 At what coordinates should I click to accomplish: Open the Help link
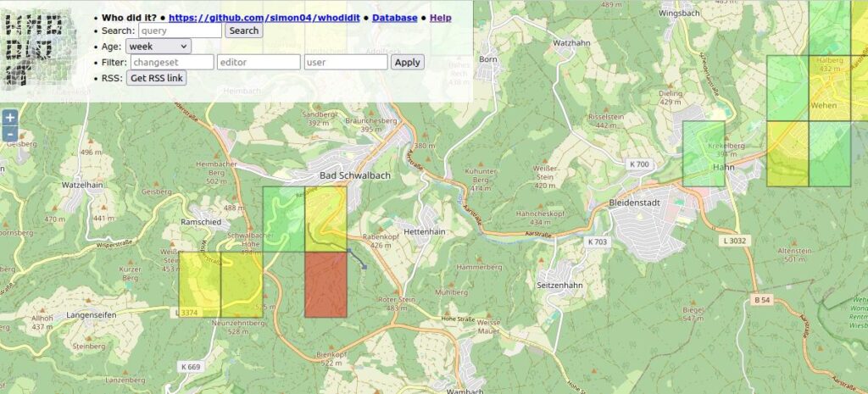pyautogui.click(x=440, y=18)
